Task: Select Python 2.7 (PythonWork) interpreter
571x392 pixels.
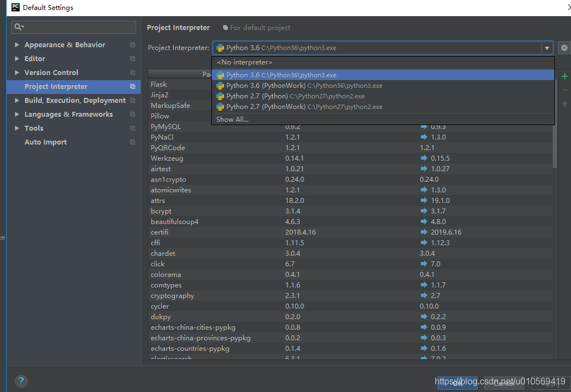Action: tap(383, 107)
